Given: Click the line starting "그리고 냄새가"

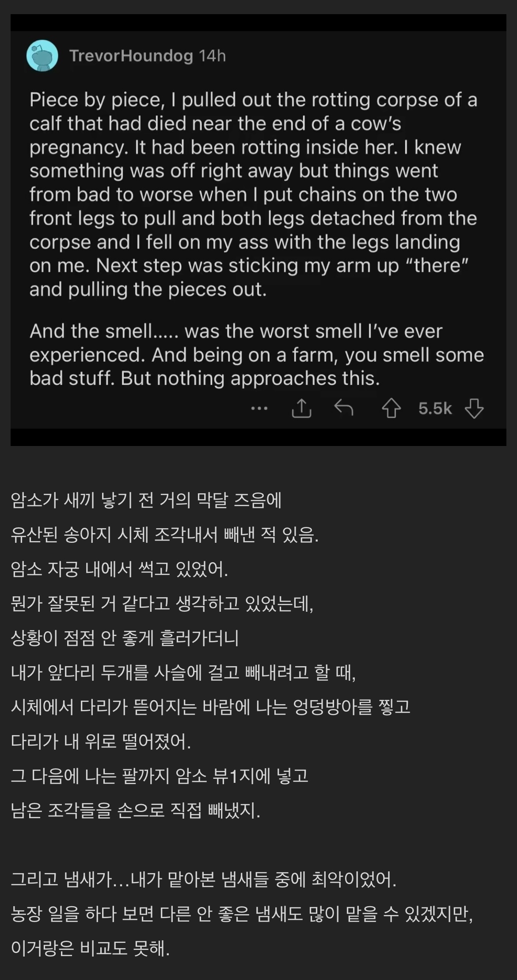Looking at the screenshot, I should (204, 879).
